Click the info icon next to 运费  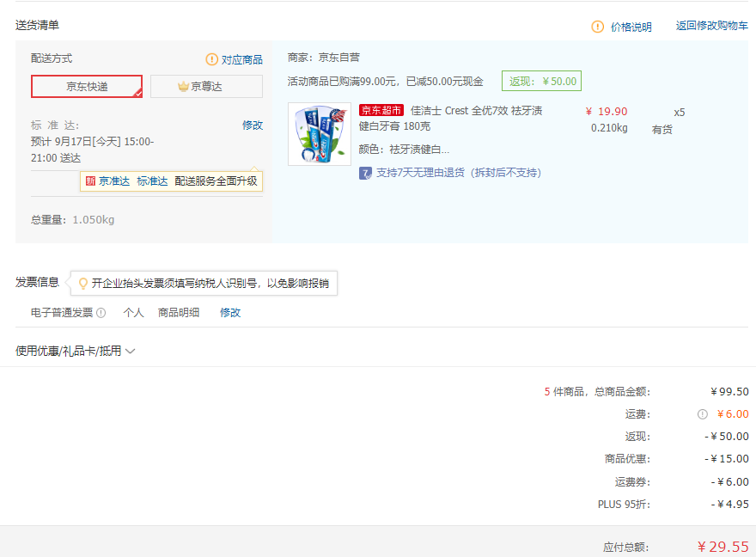click(703, 414)
